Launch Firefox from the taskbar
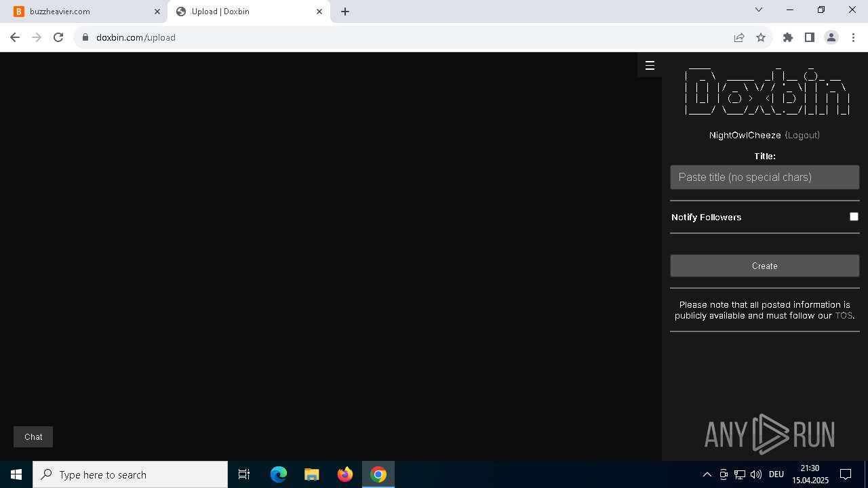The image size is (868, 488). 345,474
